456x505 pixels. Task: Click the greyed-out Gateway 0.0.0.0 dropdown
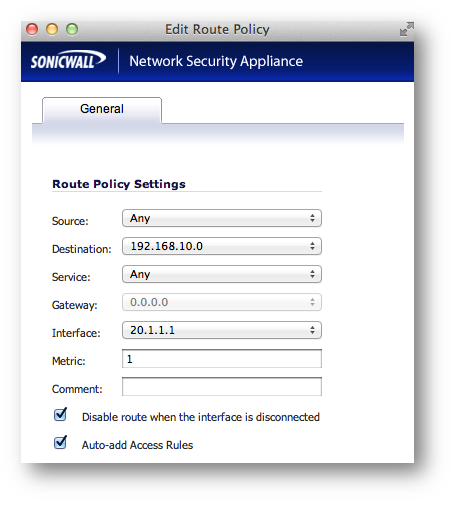point(222,302)
